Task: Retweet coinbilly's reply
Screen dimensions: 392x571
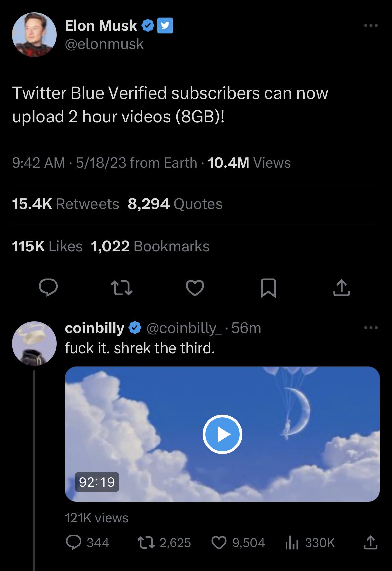Action: 146,543
